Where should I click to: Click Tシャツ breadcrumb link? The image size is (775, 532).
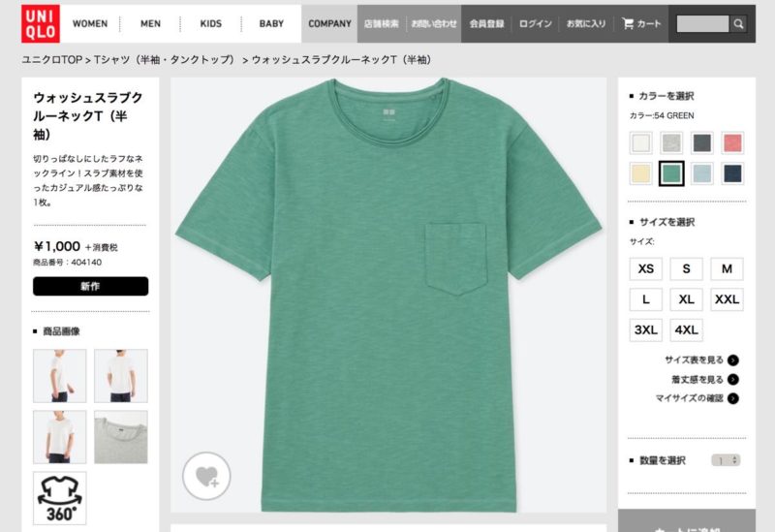(x=164, y=60)
